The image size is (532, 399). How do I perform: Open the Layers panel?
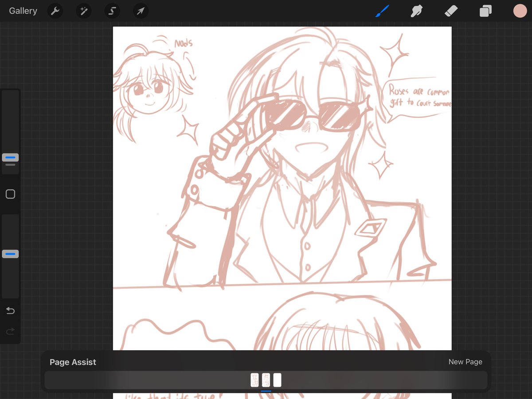(485, 11)
